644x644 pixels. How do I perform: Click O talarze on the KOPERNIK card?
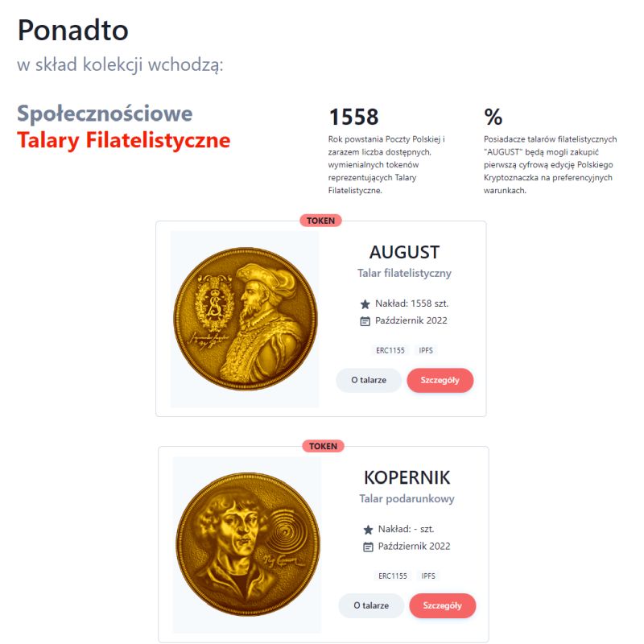[371, 605]
